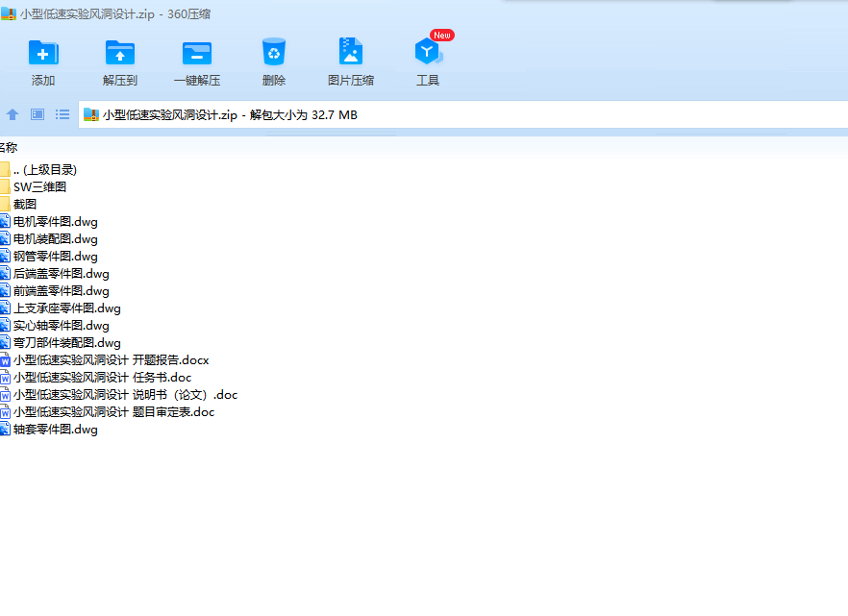Click the 解压到 (Extract to) icon
Viewport: 848px width, 616px height.
point(120,53)
